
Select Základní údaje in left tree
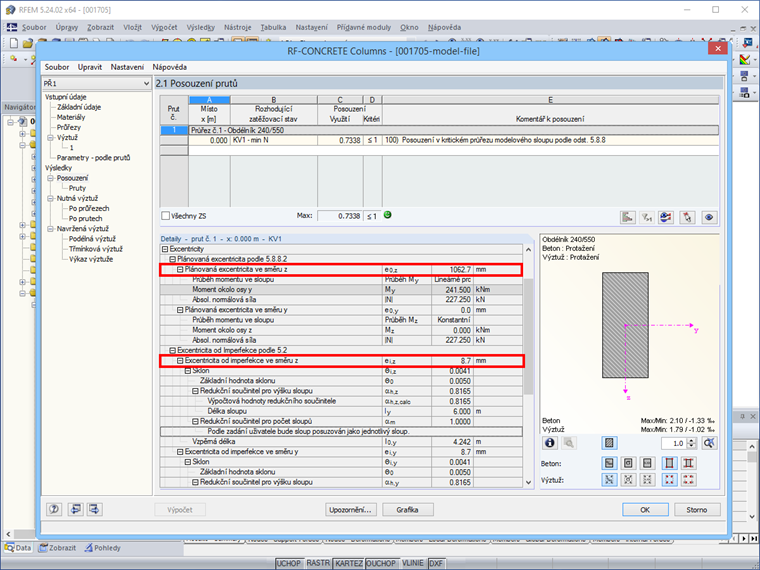(79, 107)
